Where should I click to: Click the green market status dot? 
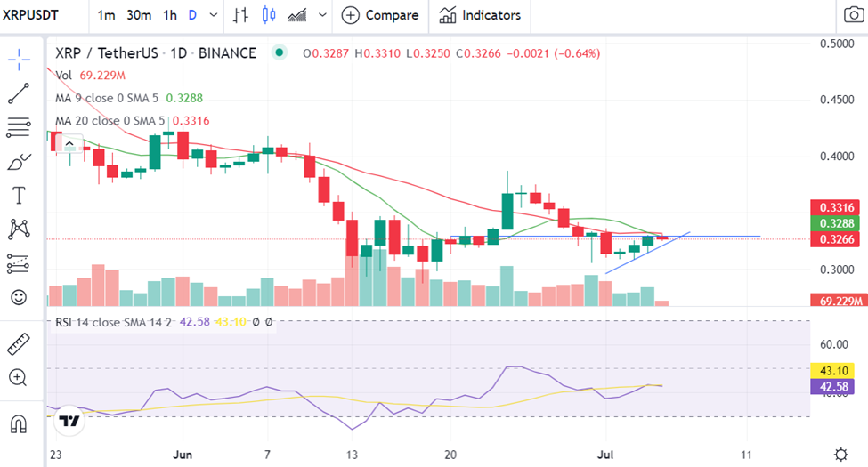(x=280, y=52)
